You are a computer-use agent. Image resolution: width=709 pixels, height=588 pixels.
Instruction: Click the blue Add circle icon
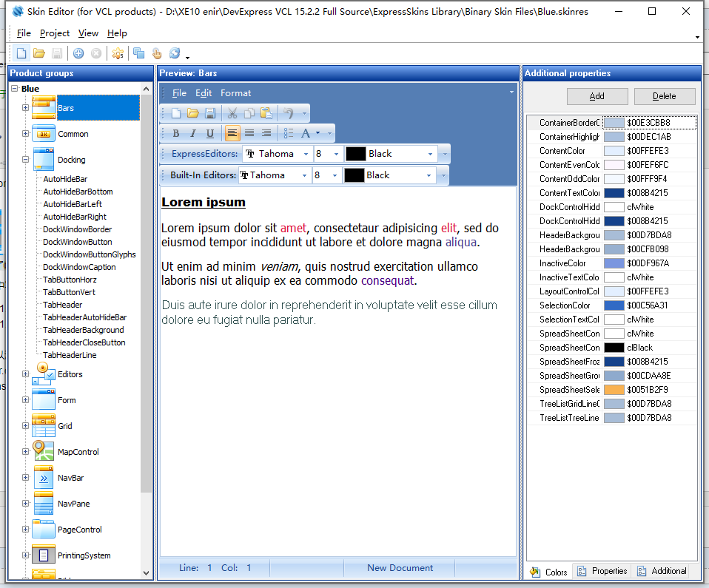point(78,53)
